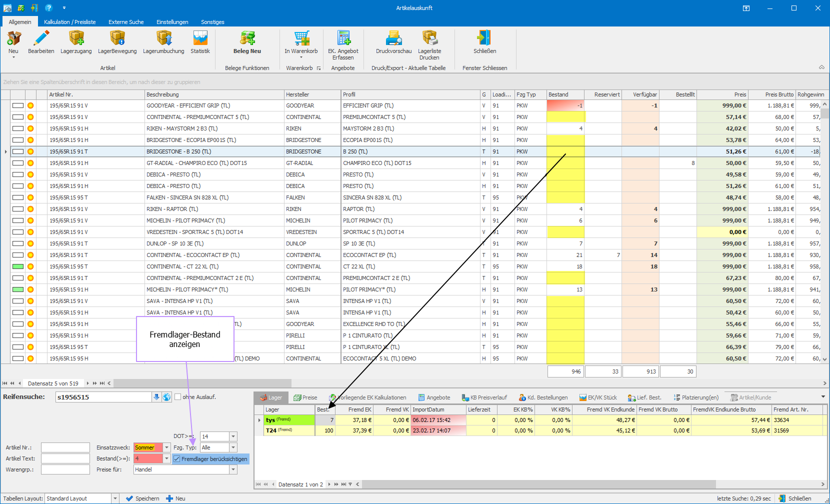Click the Bearbeiten pencil icon

point(41,38)
